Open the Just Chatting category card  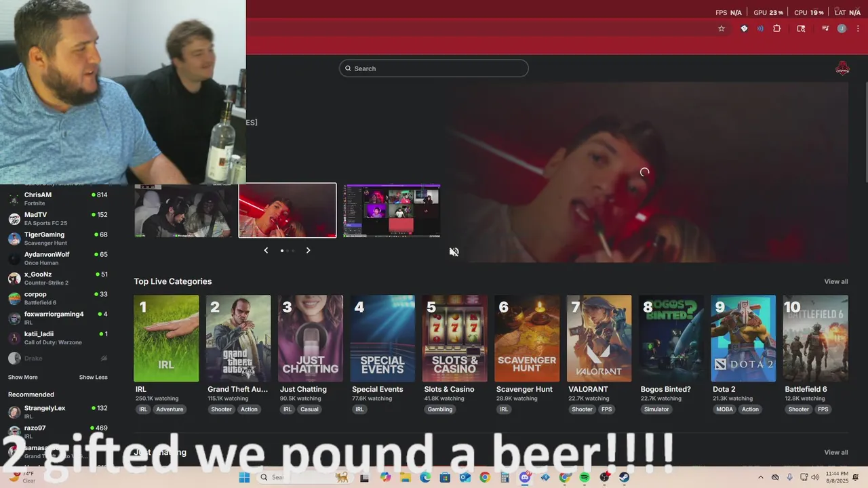310,338
